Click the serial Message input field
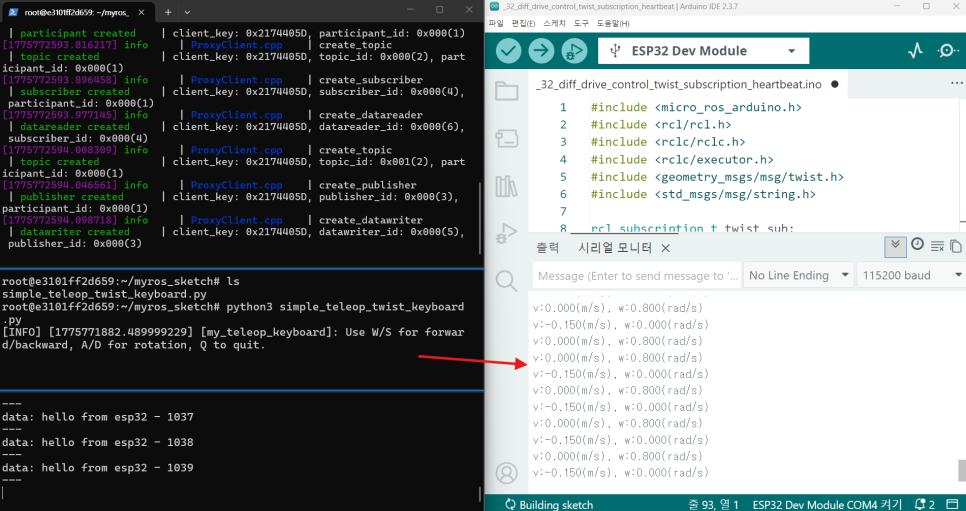966x511 pixels. (637, 276)
